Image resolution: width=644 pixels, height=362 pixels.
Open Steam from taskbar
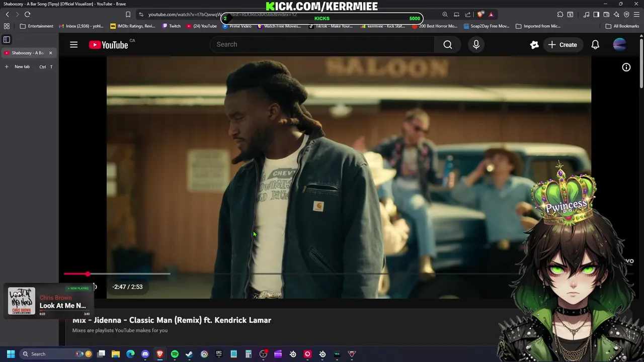(189, 354)
